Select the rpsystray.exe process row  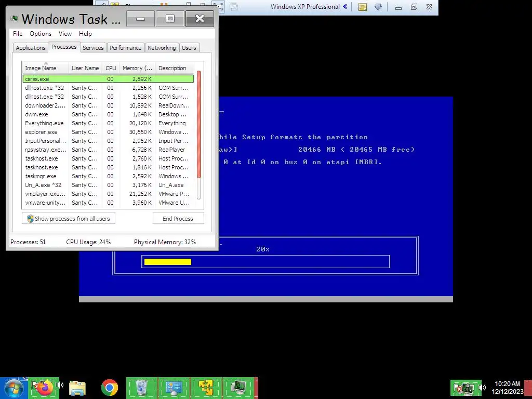(108, 149)
